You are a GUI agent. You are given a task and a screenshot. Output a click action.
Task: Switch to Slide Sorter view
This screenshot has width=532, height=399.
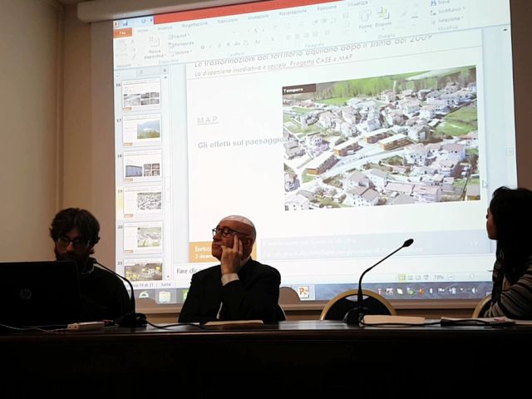[410, 278]
